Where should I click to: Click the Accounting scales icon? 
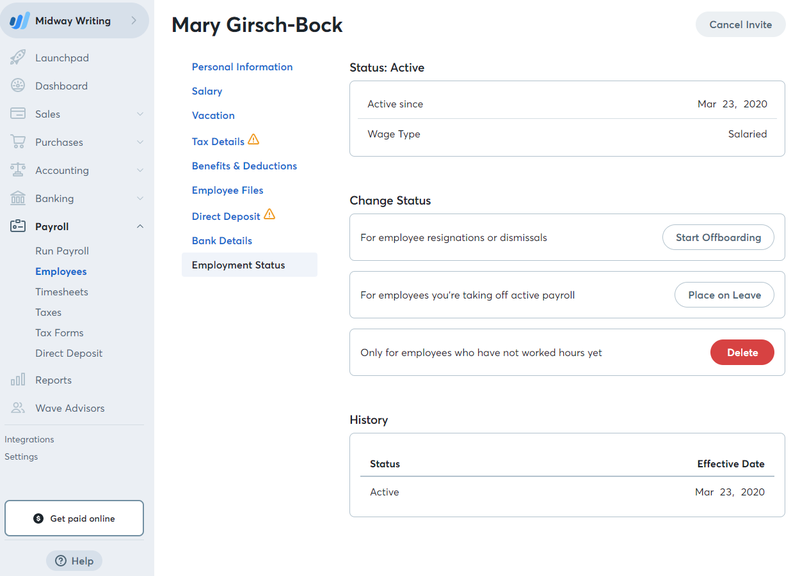tap(18, 169)
